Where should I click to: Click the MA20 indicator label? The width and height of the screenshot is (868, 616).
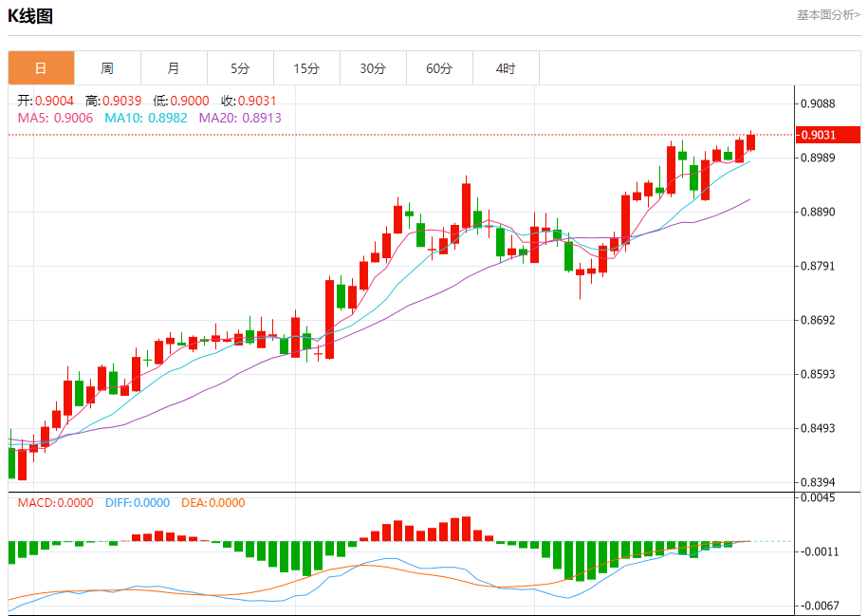(240, 118)
